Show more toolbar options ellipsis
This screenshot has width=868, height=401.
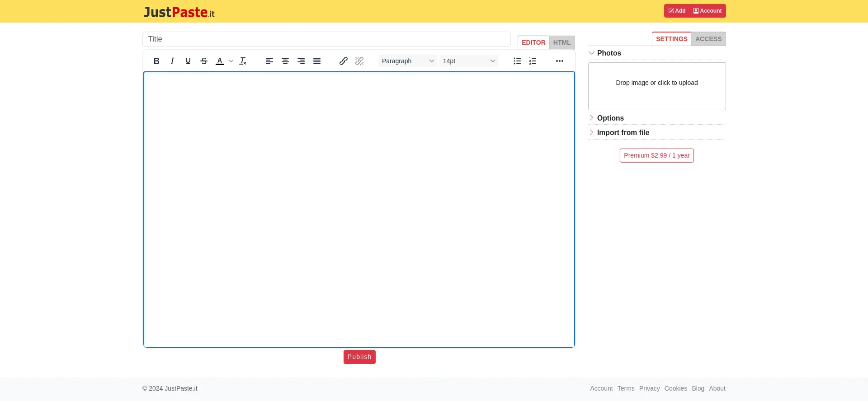click(x=560, y=61)
